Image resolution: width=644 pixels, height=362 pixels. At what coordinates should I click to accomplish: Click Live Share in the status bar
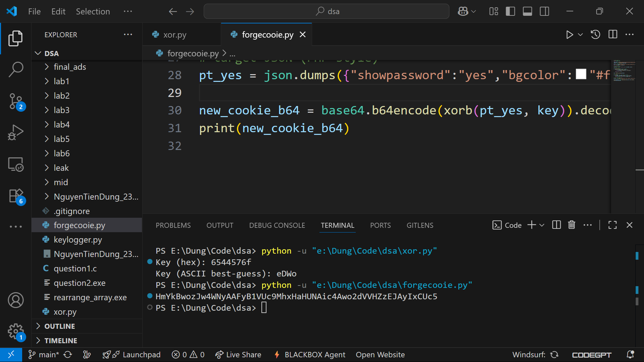click(x=238, y=355)
